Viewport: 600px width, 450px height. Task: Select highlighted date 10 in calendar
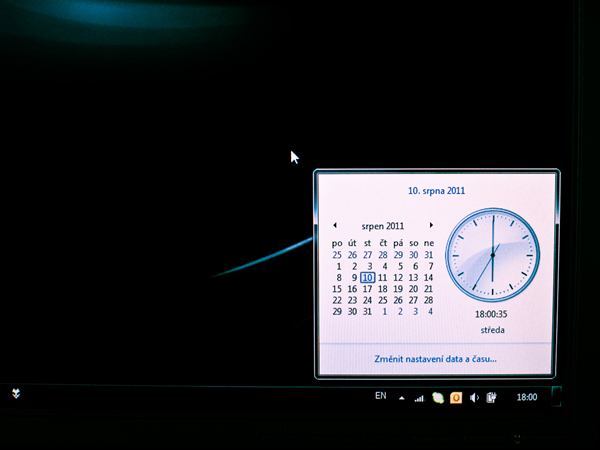click(368, 277)
